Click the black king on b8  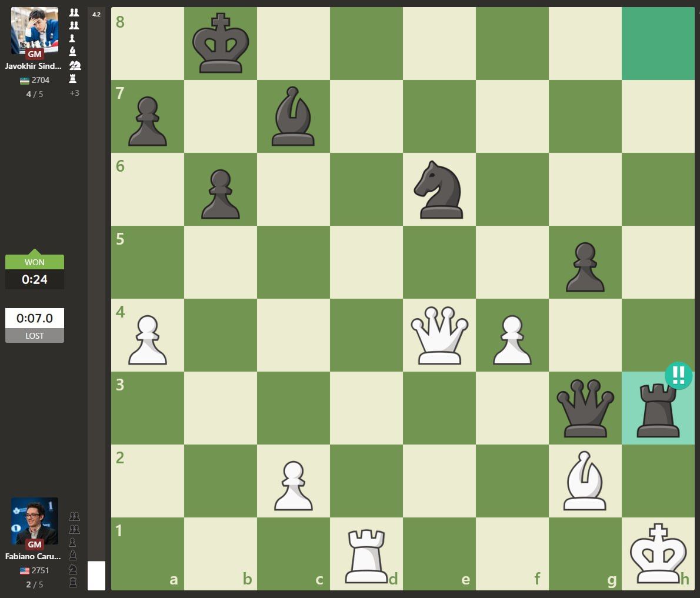pos(221,44)
